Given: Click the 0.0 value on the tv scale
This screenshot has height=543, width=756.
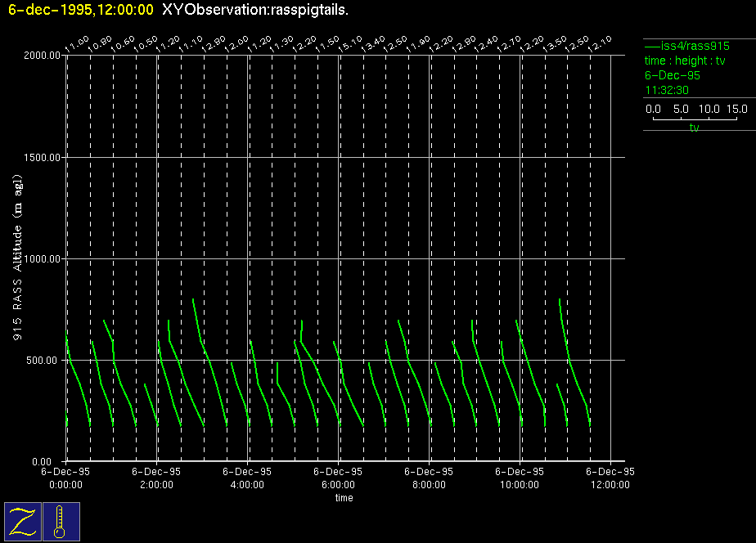Looking at the screenshot, I should coord(654,109).
